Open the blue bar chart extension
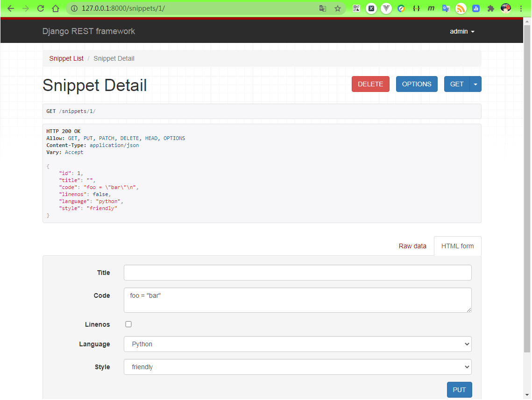 476,8
